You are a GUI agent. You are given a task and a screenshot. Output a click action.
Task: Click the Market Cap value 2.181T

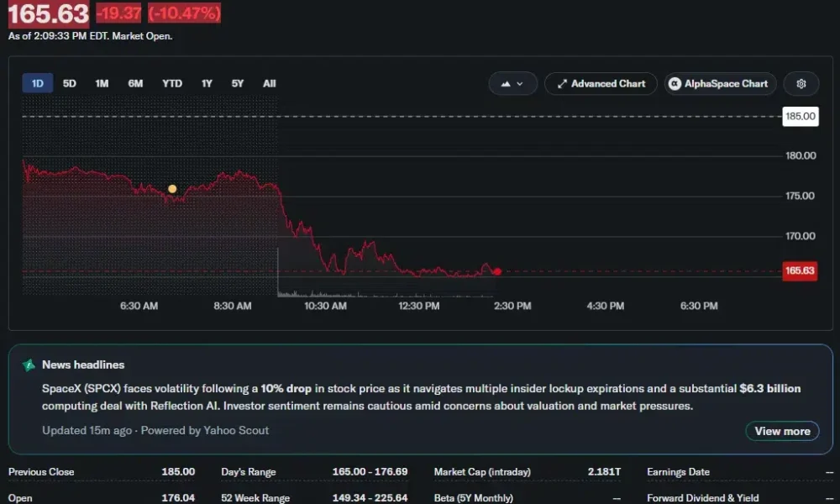point(604,472)
